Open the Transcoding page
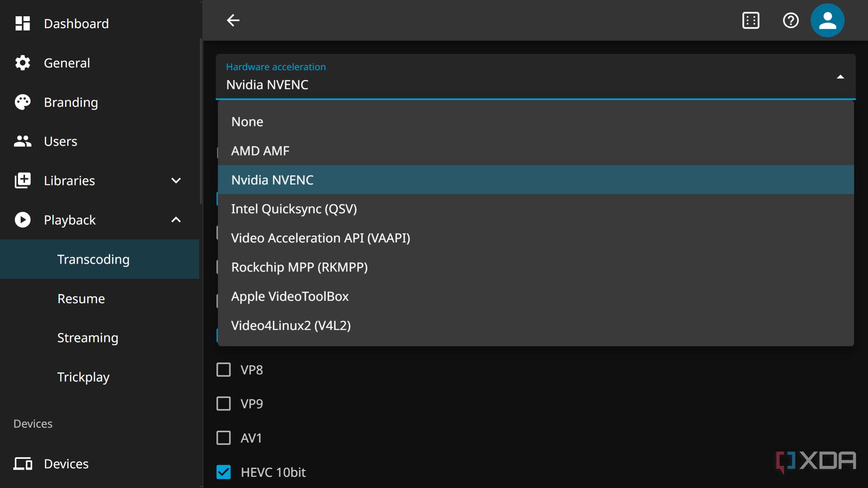The width and height of the screenshot is (868, 488). (100, 259)
